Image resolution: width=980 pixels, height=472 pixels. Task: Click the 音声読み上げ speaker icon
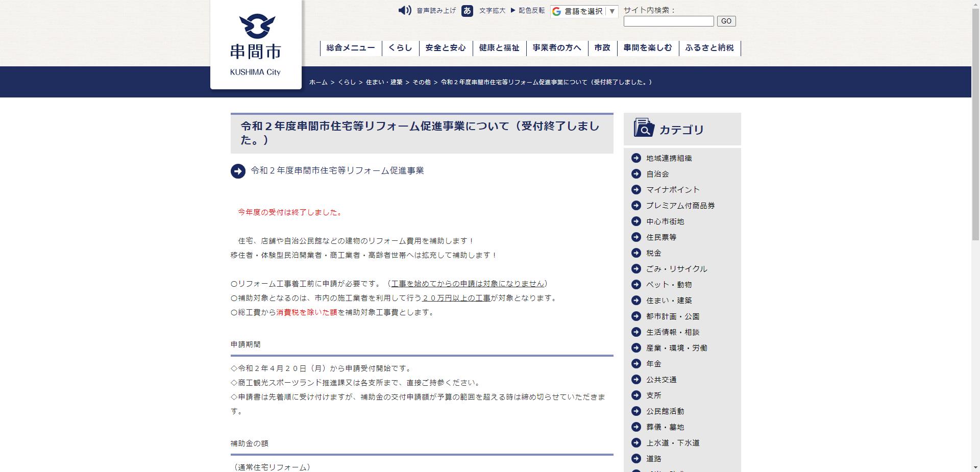[405, 11]
